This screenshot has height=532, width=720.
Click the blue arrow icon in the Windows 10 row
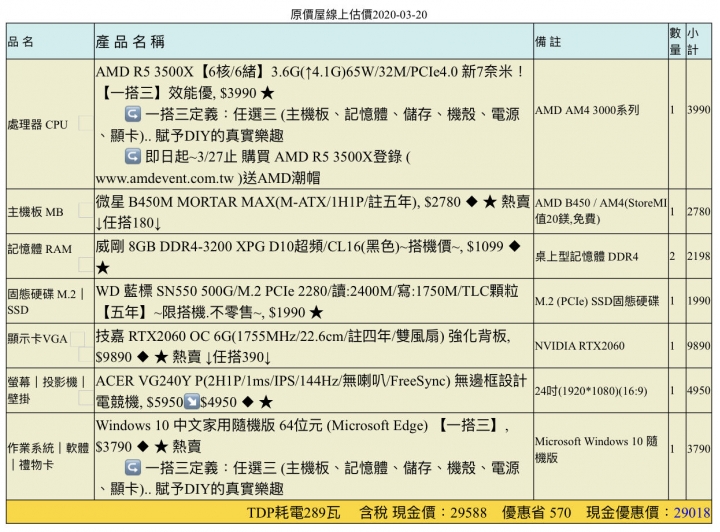coord(133,468)
